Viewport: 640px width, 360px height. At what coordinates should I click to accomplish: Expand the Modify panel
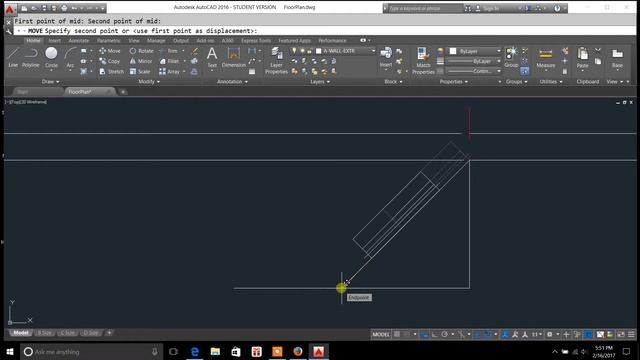pyautogui.click(x=149, y=82)
